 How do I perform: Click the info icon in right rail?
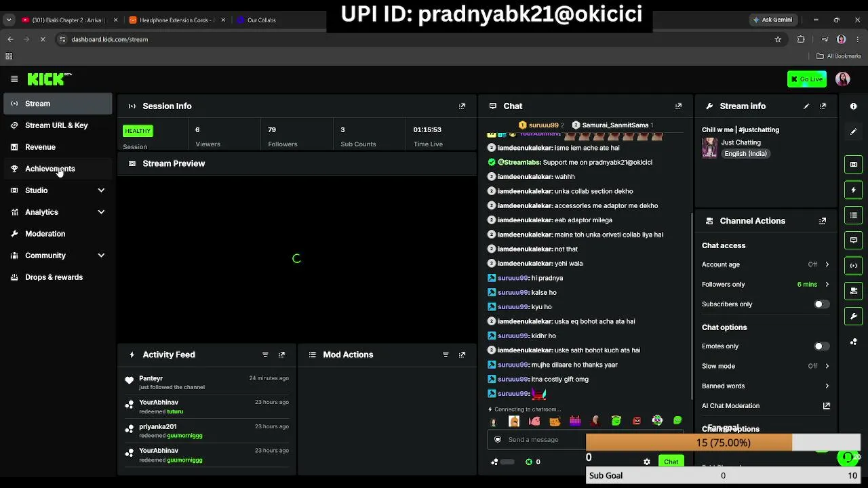click(854, 106)
